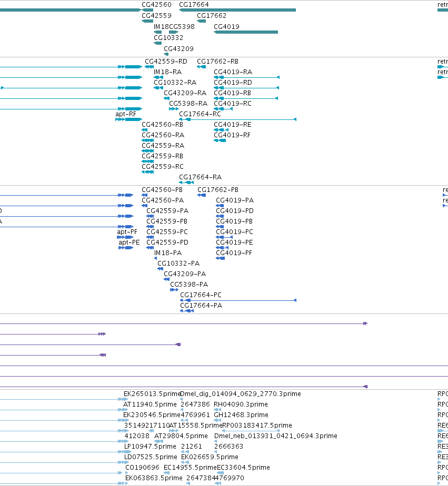
Task: Click protein label CG42559-PC
Action: (167, 232)
